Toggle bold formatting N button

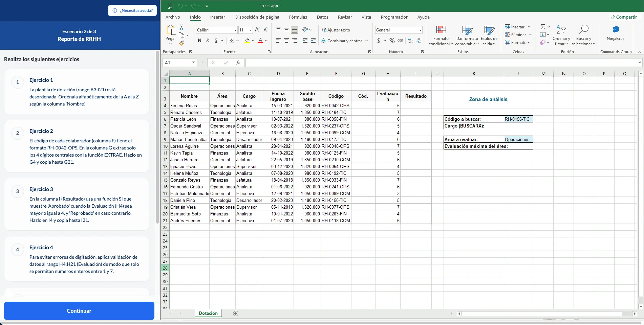[x=199, y=41]
